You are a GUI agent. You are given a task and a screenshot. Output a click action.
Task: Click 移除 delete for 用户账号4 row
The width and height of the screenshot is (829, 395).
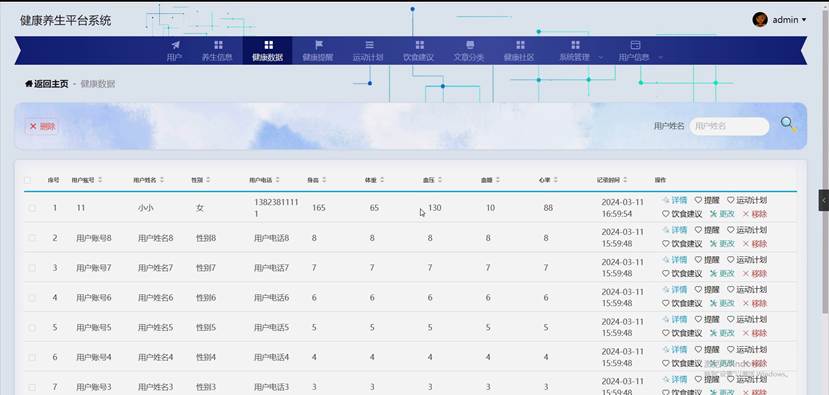[754, 363]
